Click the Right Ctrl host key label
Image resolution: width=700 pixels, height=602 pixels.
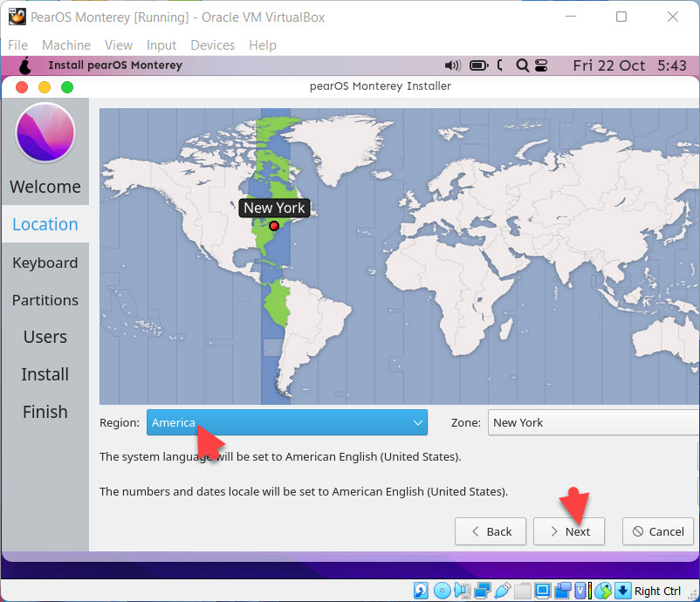click(x=657, y=591)
